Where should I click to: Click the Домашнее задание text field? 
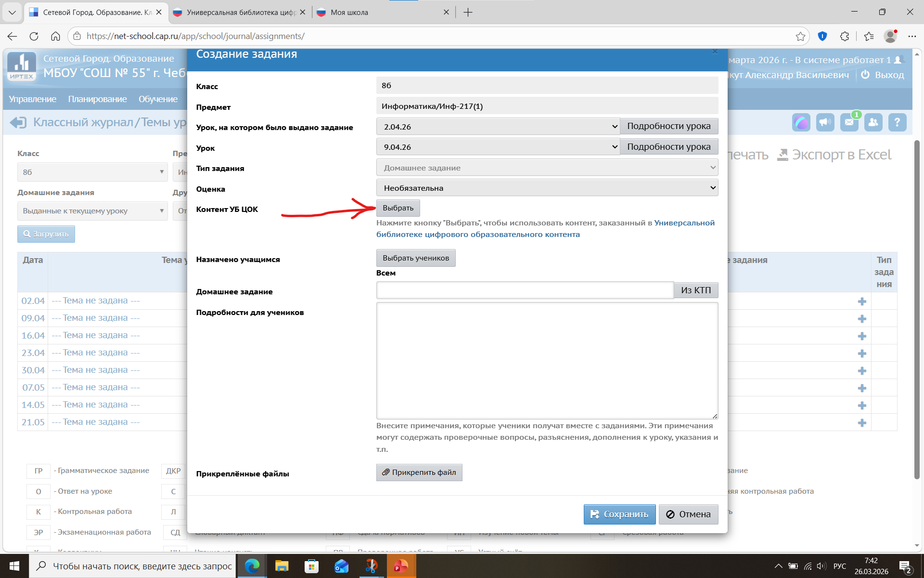525,290
